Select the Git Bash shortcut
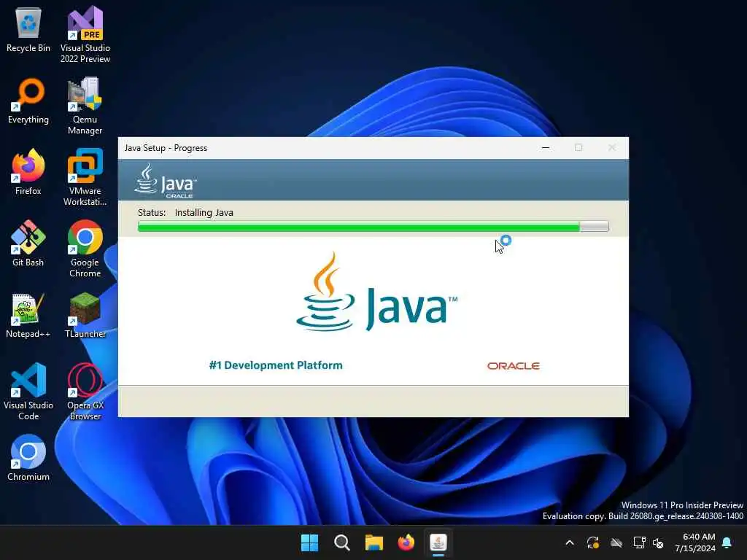This screenshot has width=747, height=560. [28, 244]
